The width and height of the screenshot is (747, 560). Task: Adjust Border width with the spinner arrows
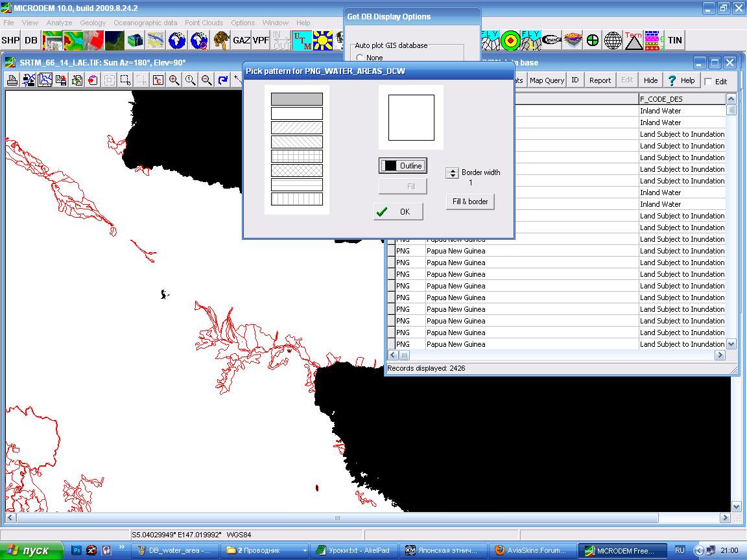point(452,173)
